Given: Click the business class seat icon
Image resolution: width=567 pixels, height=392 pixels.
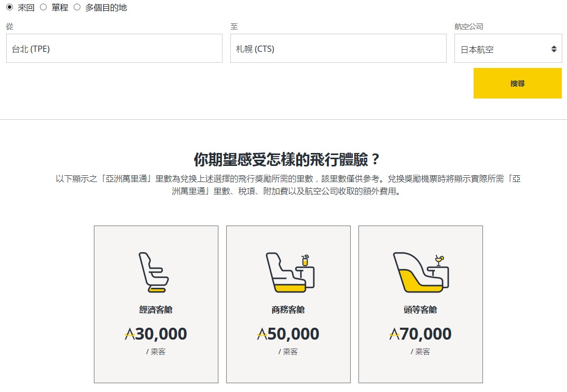Looking at the screenshot, I should 290,273.
